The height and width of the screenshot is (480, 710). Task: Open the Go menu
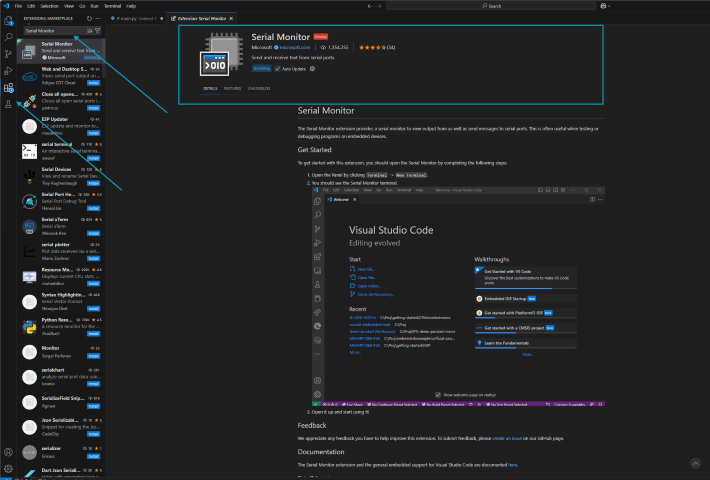[82, 6]
